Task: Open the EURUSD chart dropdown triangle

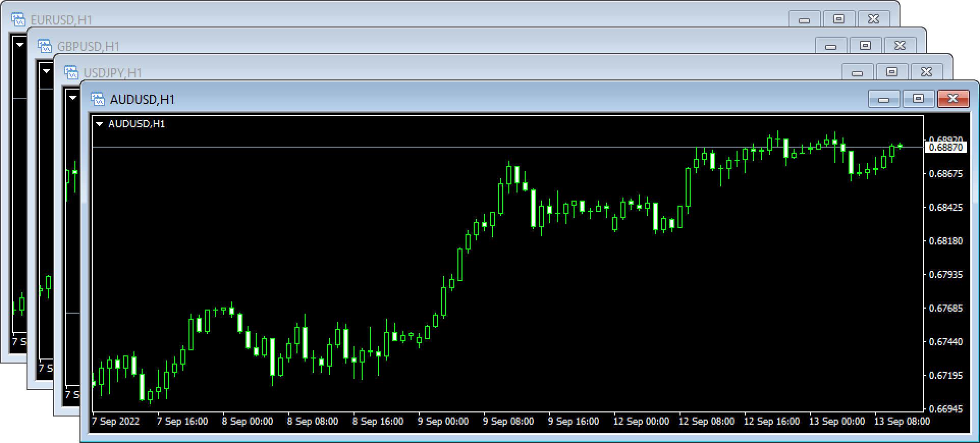Action: (x=20, y=44)
